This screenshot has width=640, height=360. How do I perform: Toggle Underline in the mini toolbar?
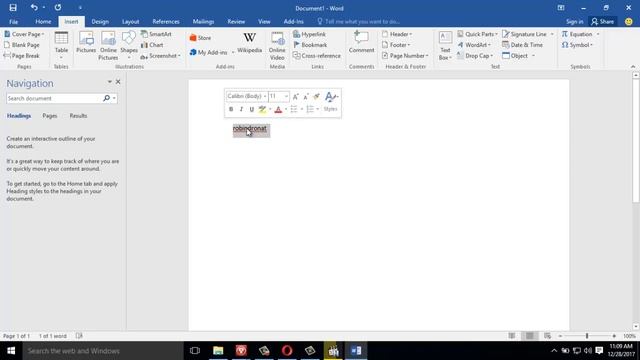tap(251, 109)
